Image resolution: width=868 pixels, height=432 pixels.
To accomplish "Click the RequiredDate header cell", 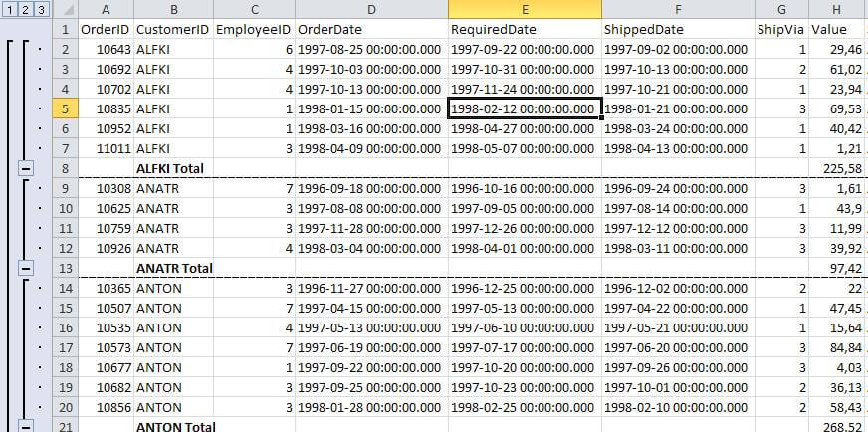I will 525,29.
